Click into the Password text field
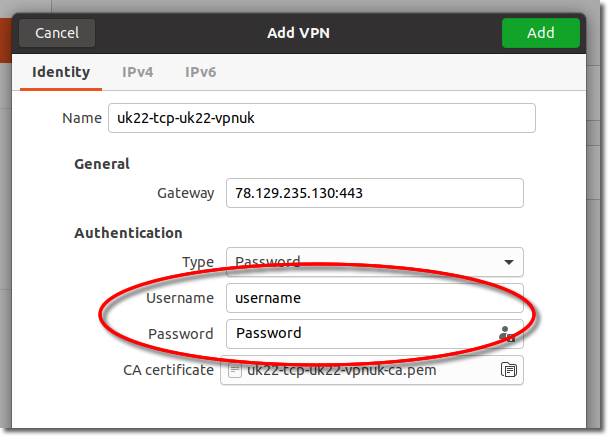The height and width of the screenshot is (436, 608). [x=375, y=334]
